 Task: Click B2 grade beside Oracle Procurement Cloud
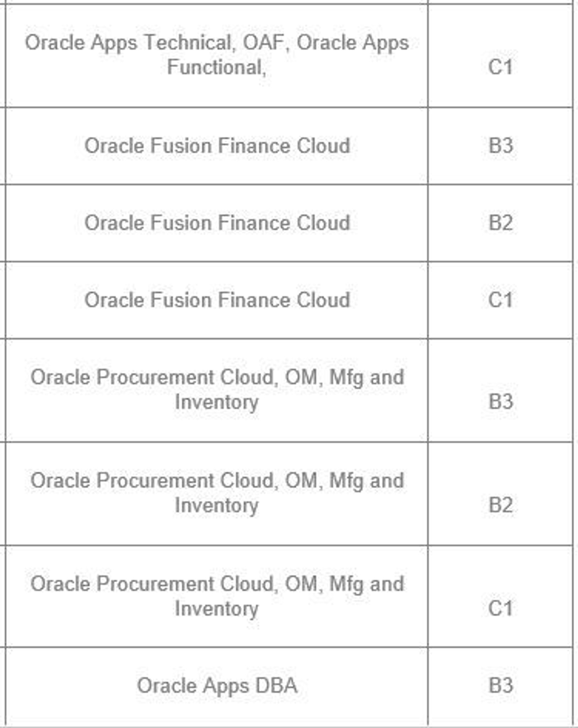[500, 505]
